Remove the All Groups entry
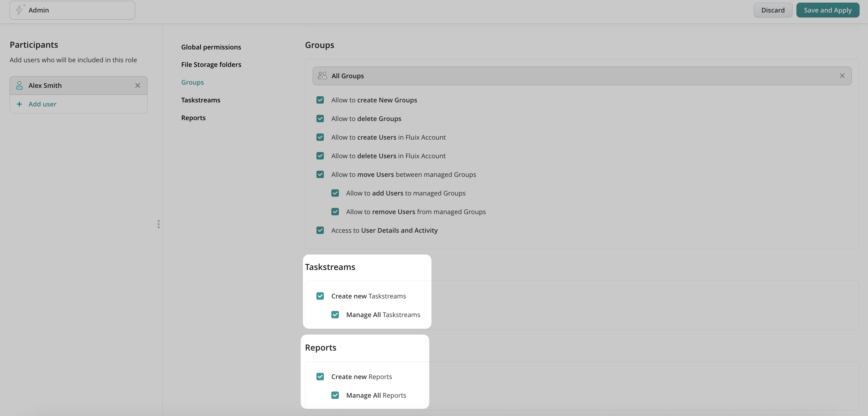868x416 pixels. (x=842, y=76)
